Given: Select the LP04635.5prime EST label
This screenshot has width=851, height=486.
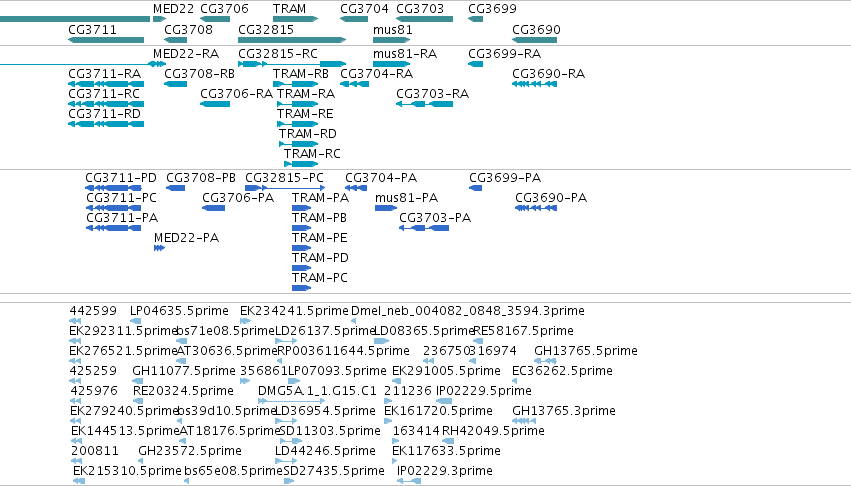Looking at the screenshot, I should tap(179, 311).
